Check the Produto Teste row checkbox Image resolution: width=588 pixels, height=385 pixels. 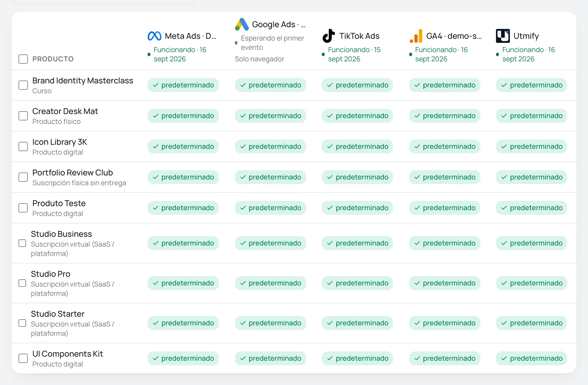coord(23,208)
